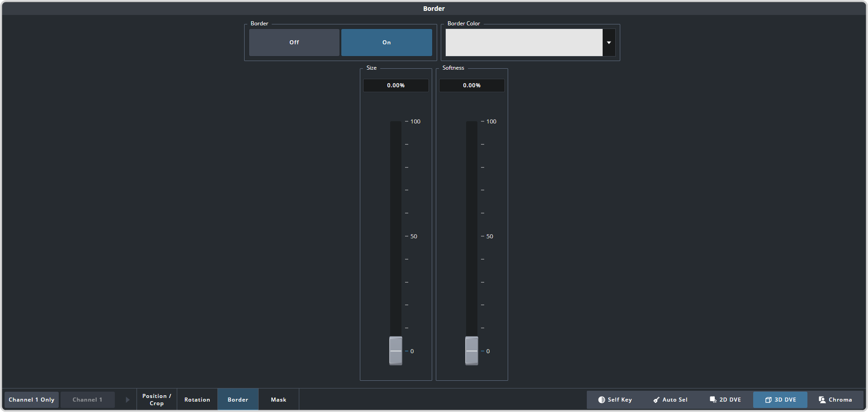The height and width of the screenshot is (412, 868).
Task: Click the Size slider track near 50
Action: coord(396,236)
